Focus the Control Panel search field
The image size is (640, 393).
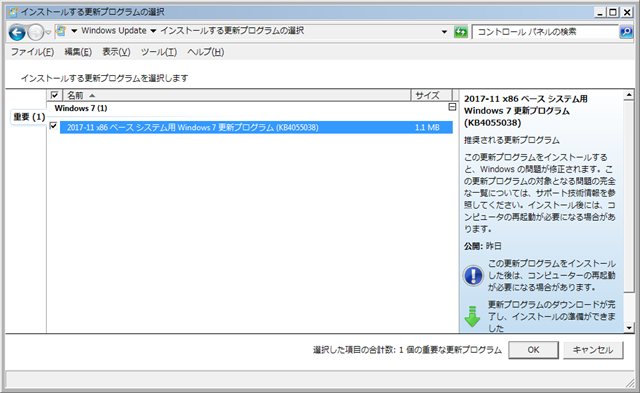545,32
